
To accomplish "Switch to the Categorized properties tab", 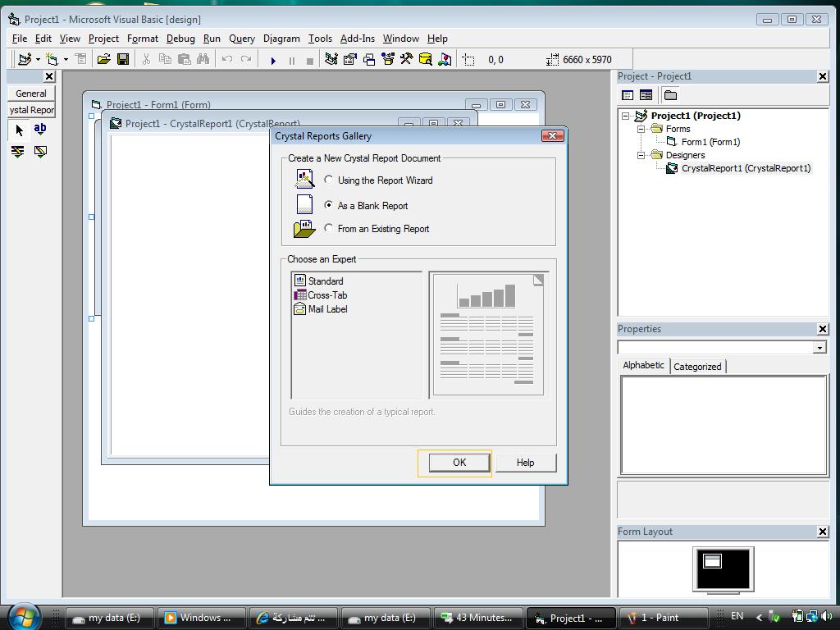I will (x=697, y=367).
